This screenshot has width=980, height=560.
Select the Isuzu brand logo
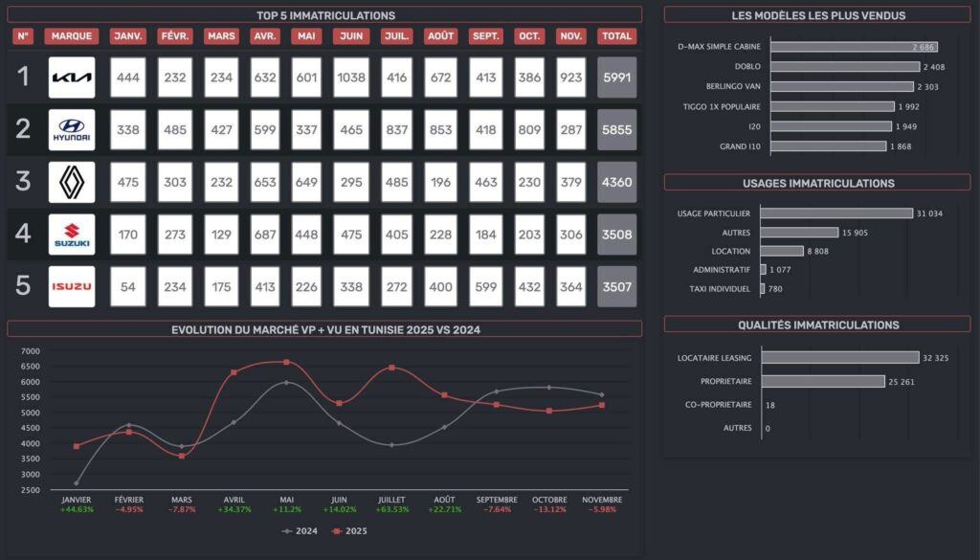click(72, 286)
